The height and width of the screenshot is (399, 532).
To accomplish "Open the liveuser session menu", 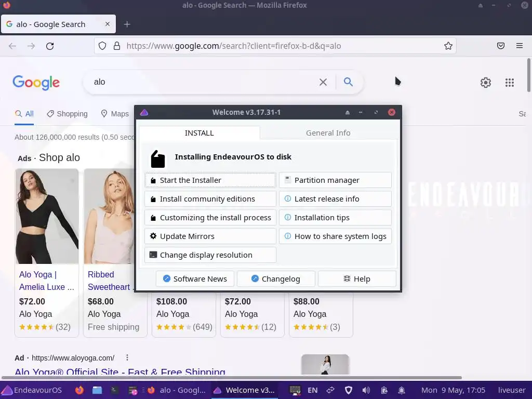I will click(x=512, y=390).
